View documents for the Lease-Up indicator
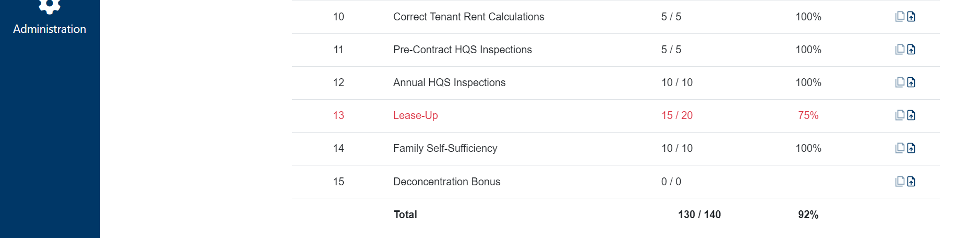Viewport: 980px width, 238px height. coord(900,115)
